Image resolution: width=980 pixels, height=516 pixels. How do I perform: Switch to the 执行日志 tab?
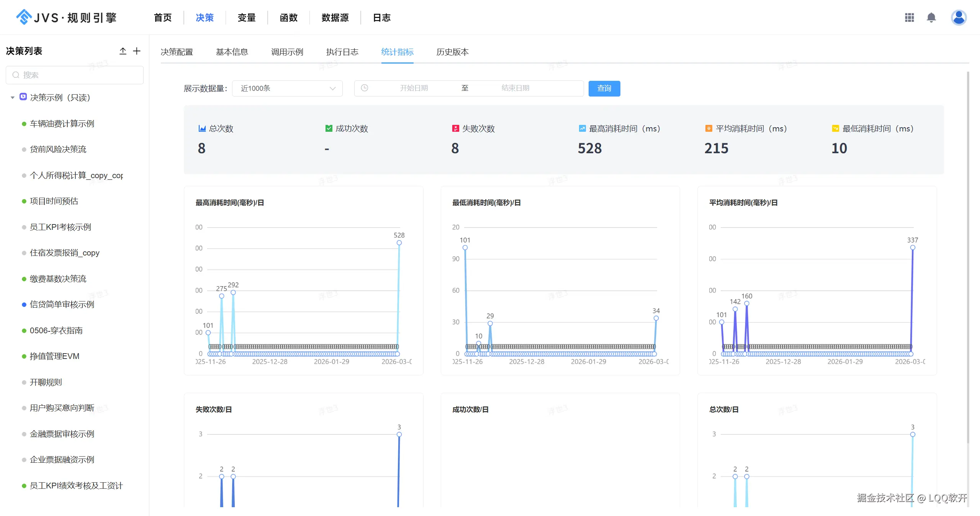[342, 52]
